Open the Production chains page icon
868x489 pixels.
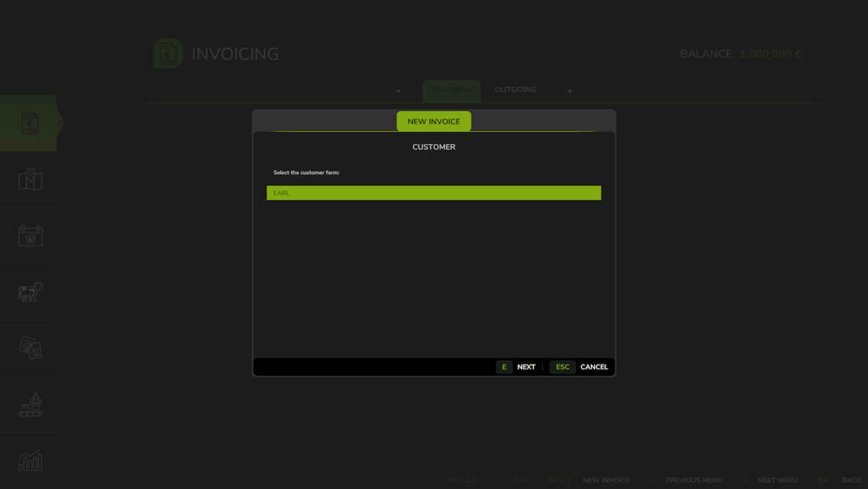[30, 405]
